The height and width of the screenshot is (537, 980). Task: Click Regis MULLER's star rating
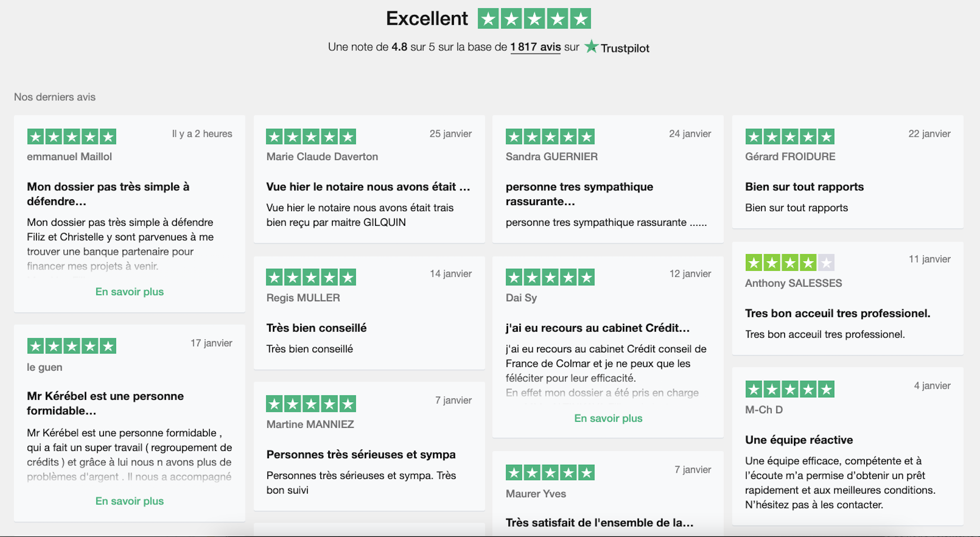coord(311,277)
